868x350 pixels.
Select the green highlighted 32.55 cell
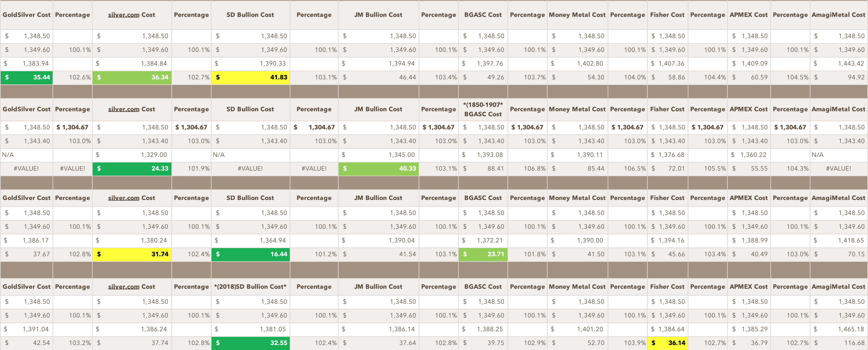251,343
